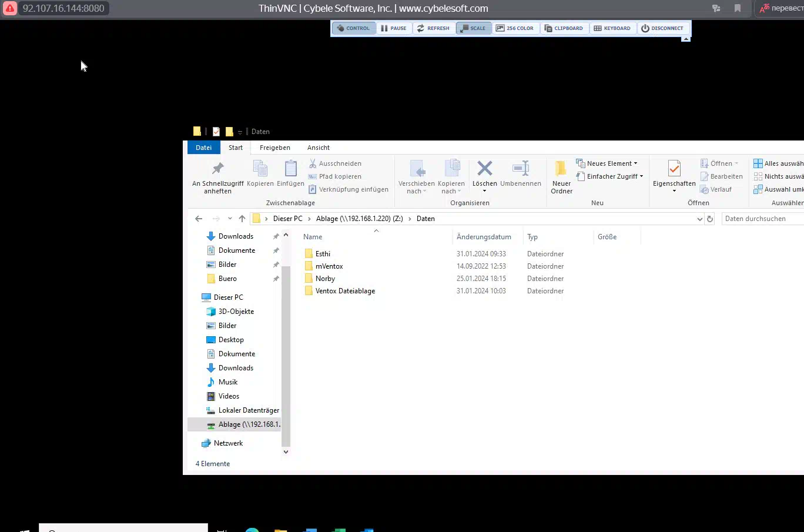Image resolution: width=804 pixels, height=532 pixels.
Task: Click the Pause button in ThinVNC toolbar
Action: coord(394,28)
